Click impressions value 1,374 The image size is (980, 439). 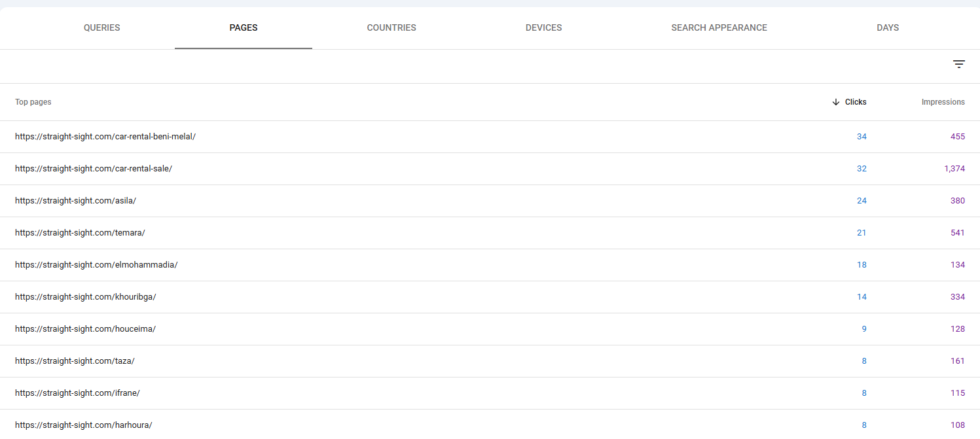click(x=954, y=169)
